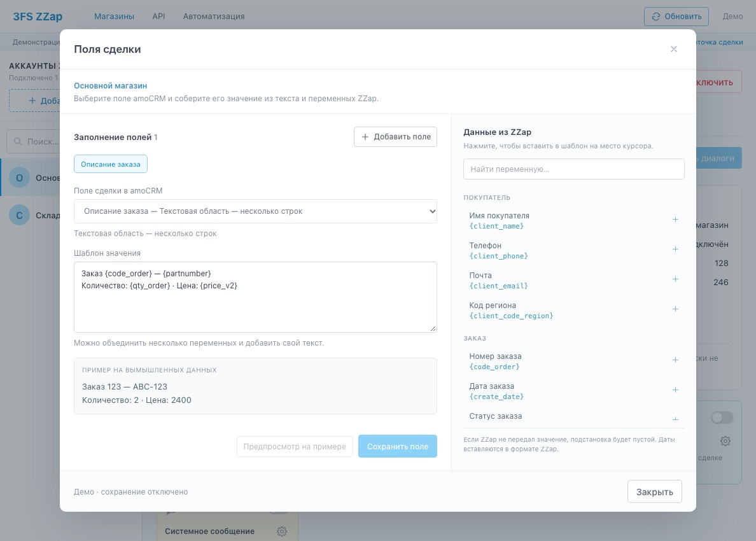Click the Закрыть button
756x541 pixels.
(655, 492)
